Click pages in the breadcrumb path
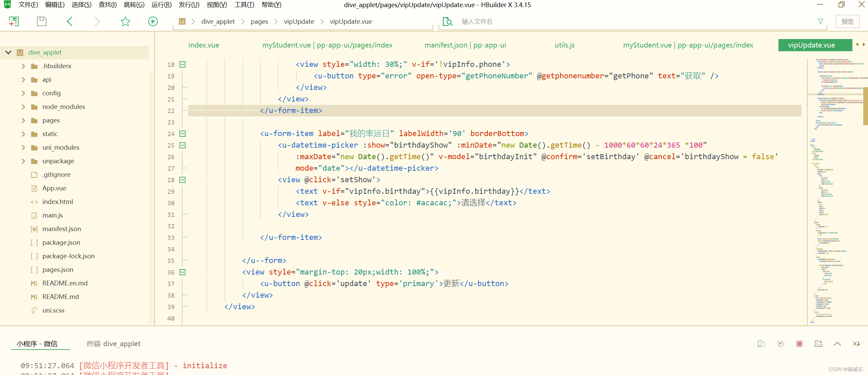 click(259, 22)
